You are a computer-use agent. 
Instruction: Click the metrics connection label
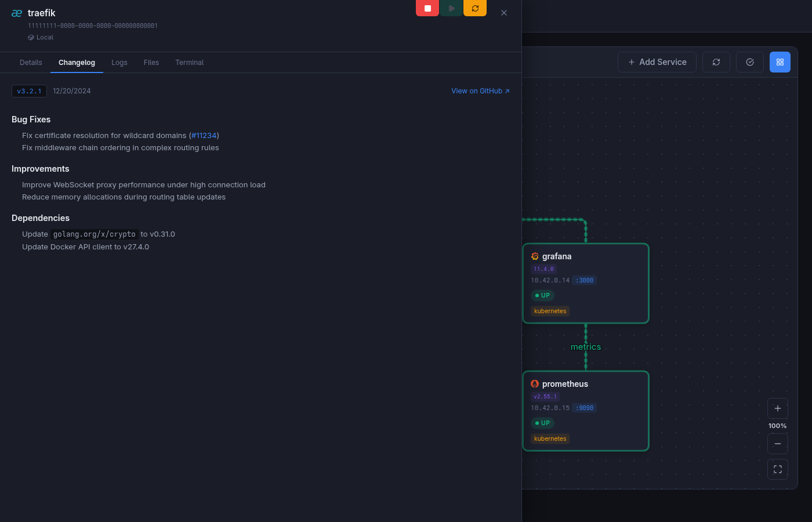tap(586, 347)
